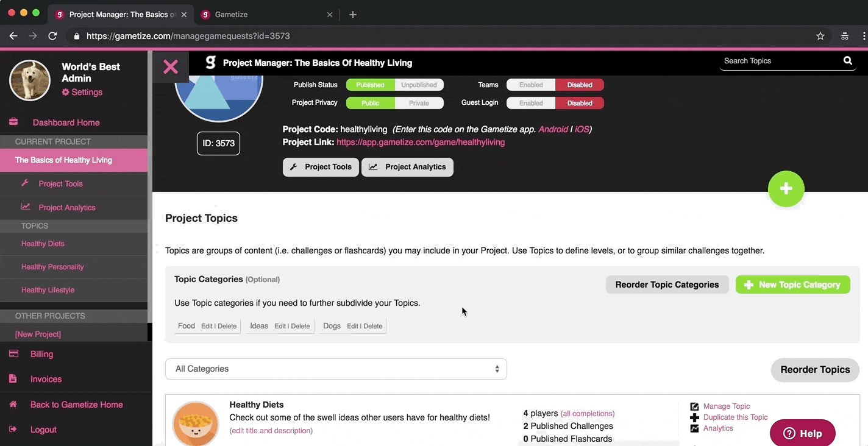Click the Dashboard Home briefcase icon
Screen dimensions: 868x446
tap(13, 122)
